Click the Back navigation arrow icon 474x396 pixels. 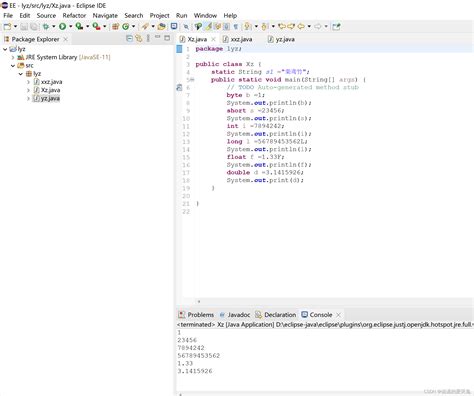301,26
